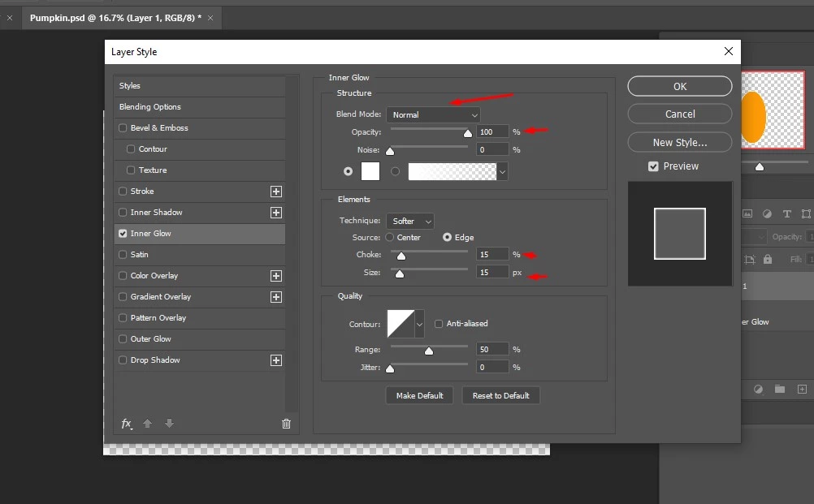Click pixel layer filter icon in Layers panel
Screen dimensions: 814x504
[x=747, y=213]
